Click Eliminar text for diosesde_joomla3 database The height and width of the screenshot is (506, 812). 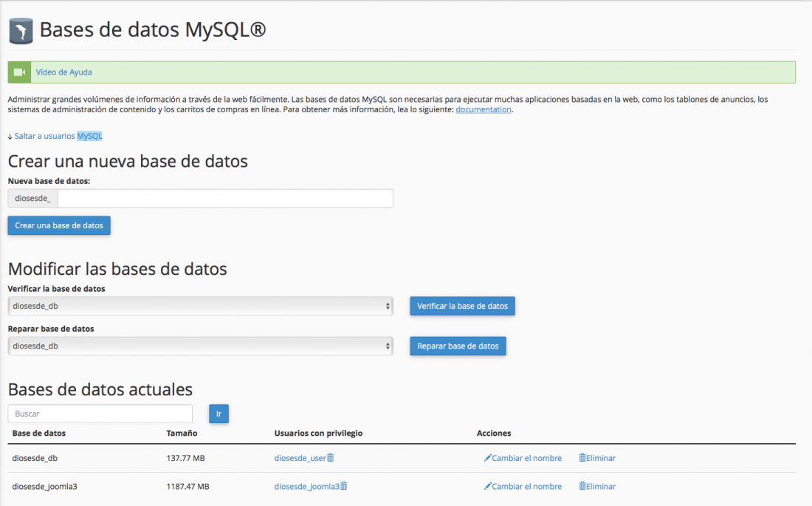click(x=601, y=486)
